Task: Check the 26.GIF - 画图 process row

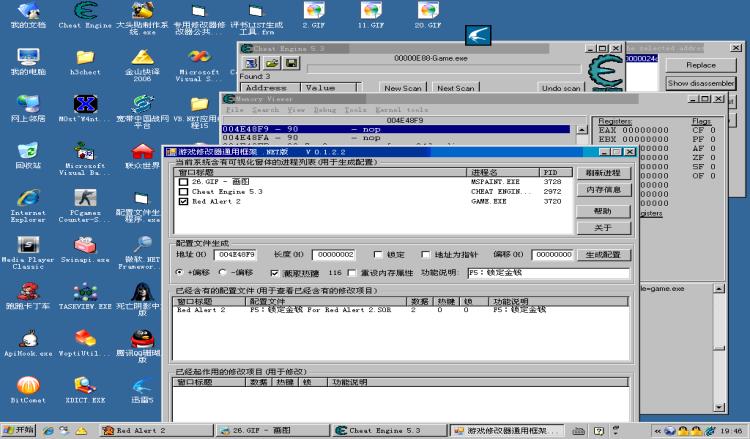Action: pos(183,182)
